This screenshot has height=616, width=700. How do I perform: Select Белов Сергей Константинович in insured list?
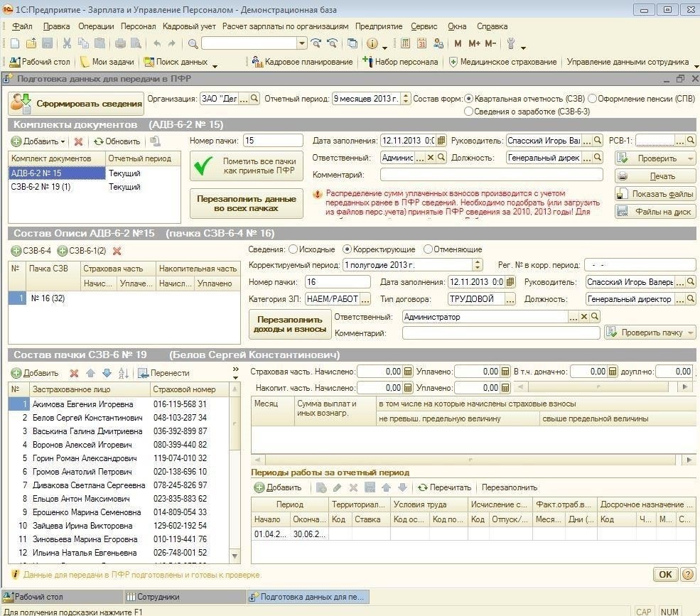[x=119, y=418]
